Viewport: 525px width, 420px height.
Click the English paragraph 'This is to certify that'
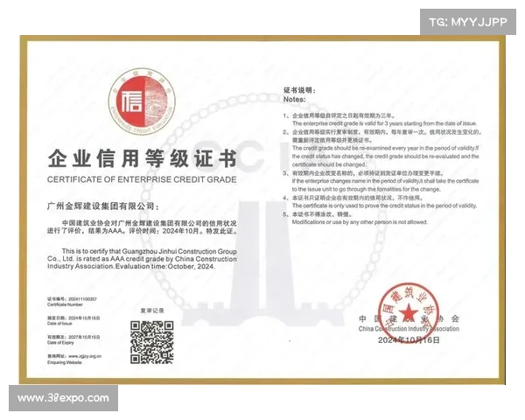click(x=142, y=259)
